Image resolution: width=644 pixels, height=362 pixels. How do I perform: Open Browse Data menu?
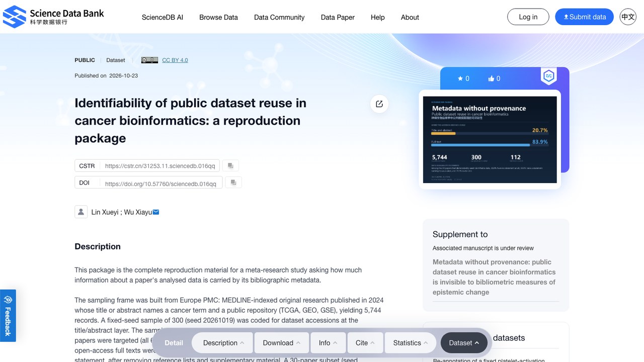point(218,17)
